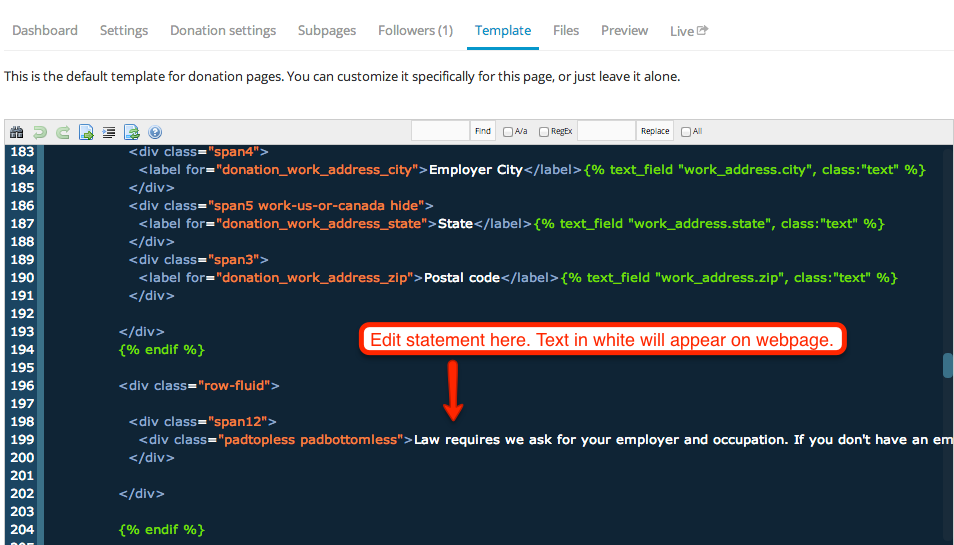This screenshot has width=954, height=545.
Task: Click the document refresh arrows icon
Action: click(x=132, y=131)
